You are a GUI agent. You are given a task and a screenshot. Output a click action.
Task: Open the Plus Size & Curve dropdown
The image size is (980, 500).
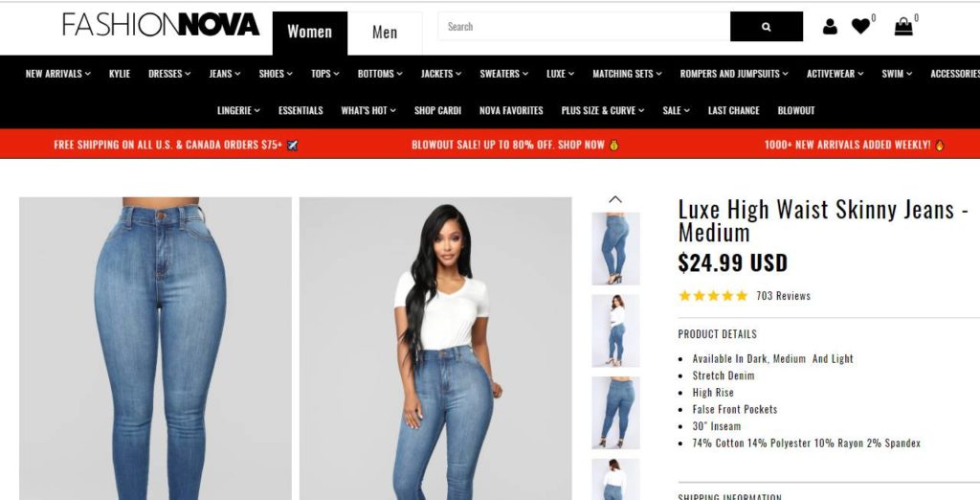(x=603, y=111)
